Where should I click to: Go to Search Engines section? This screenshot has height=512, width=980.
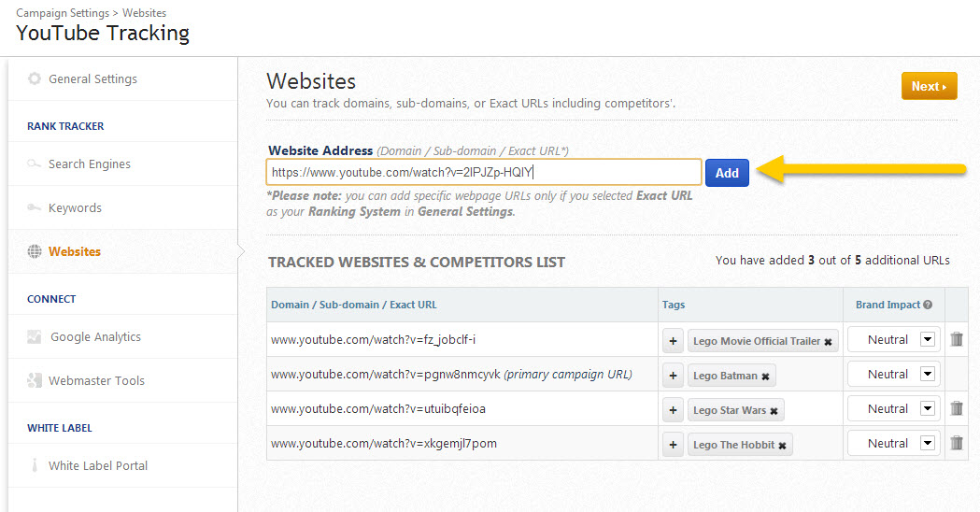(89, 164)
